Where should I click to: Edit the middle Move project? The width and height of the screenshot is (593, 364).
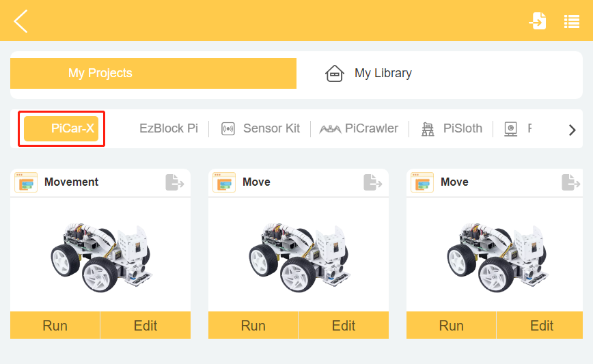[344, 326]
